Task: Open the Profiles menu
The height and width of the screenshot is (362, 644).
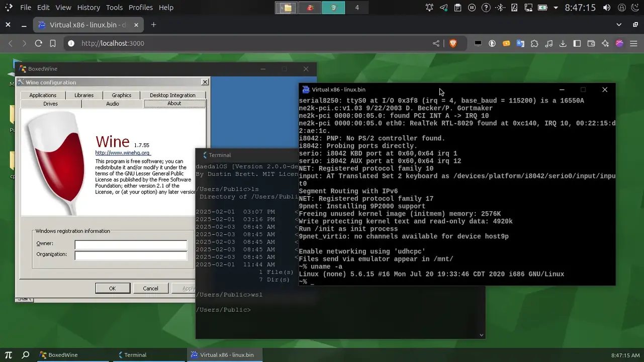Action: (141, 8)
